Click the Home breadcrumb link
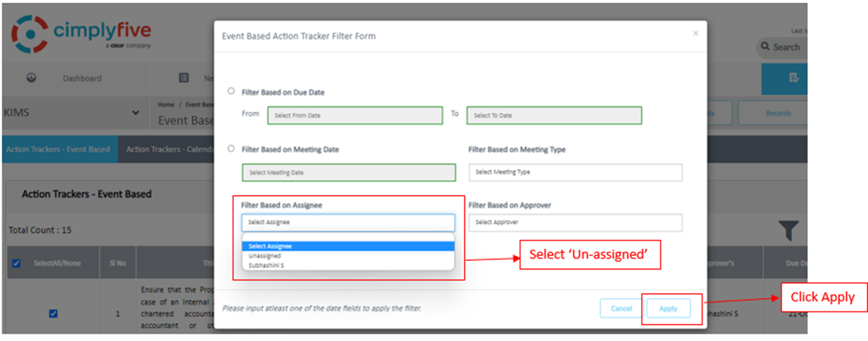Viewport: 868px width, 341px height. (x=166, y=104)
